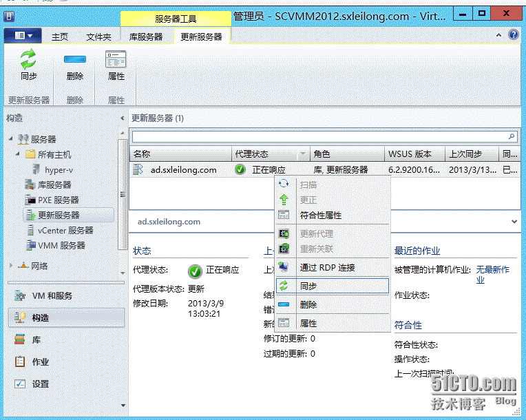Click the navigation tree vertical scrollbar
The image size is (526, 420).
[x=123, y=194]
